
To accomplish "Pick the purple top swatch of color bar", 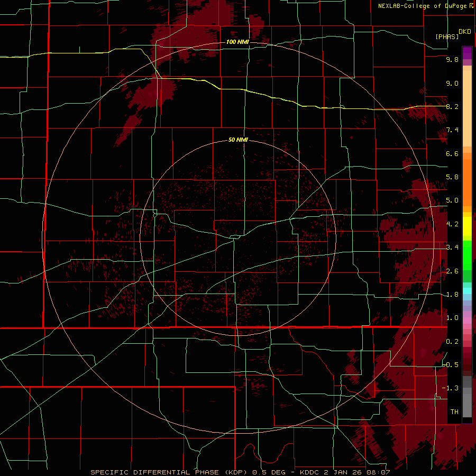I will click(467, 53).
